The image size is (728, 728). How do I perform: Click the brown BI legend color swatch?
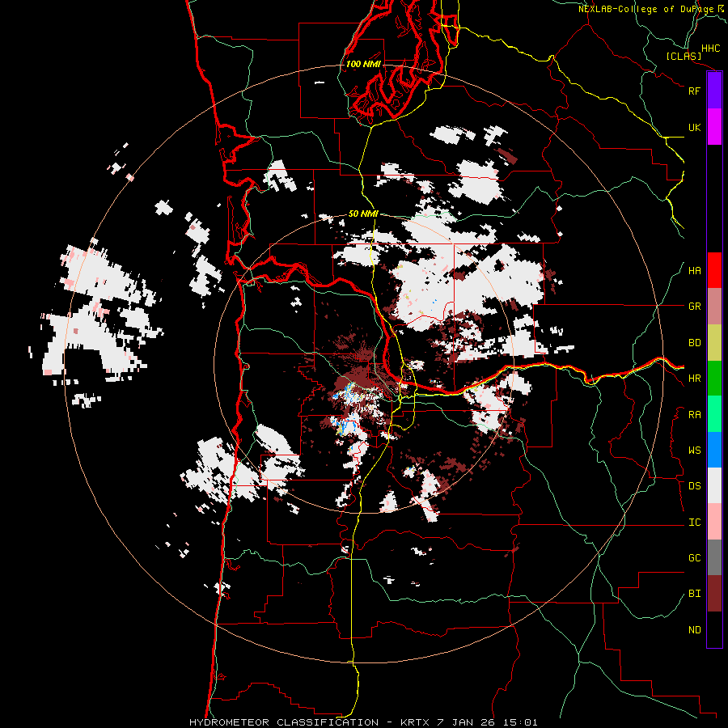[x=714, y=594]
